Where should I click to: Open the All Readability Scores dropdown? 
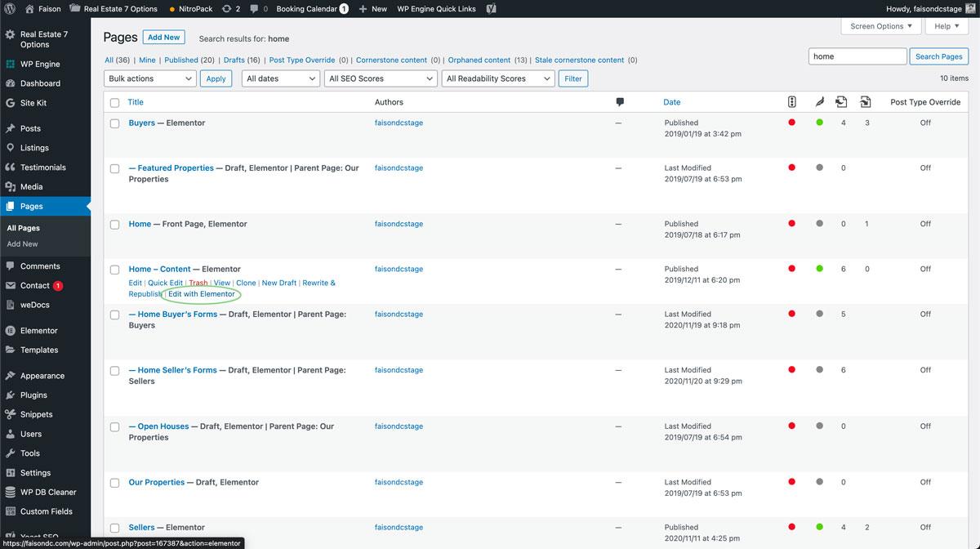(498, 78)
